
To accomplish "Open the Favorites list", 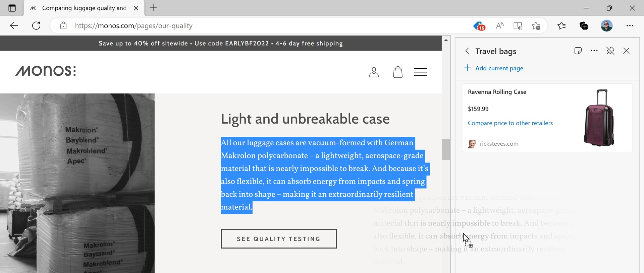I will [561, 26].
